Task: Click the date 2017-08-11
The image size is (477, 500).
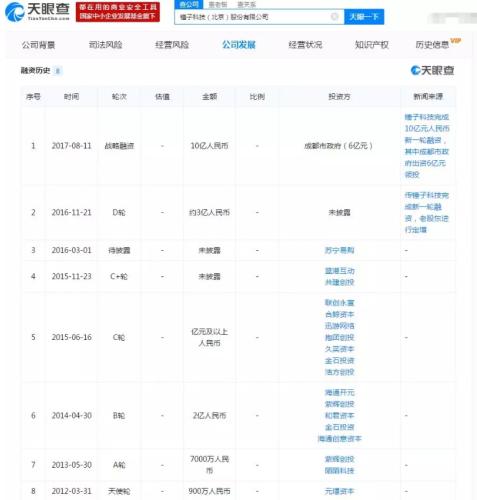Action: tap(71, 146)
